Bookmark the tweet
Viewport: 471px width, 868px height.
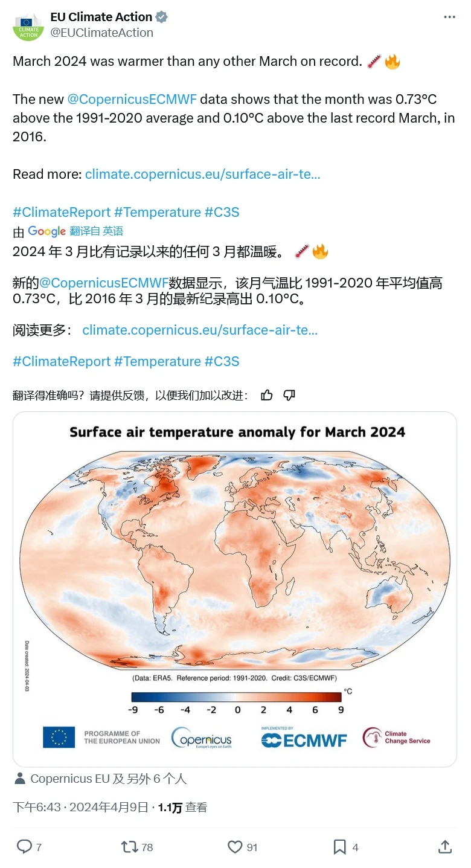tap(339, 847)
